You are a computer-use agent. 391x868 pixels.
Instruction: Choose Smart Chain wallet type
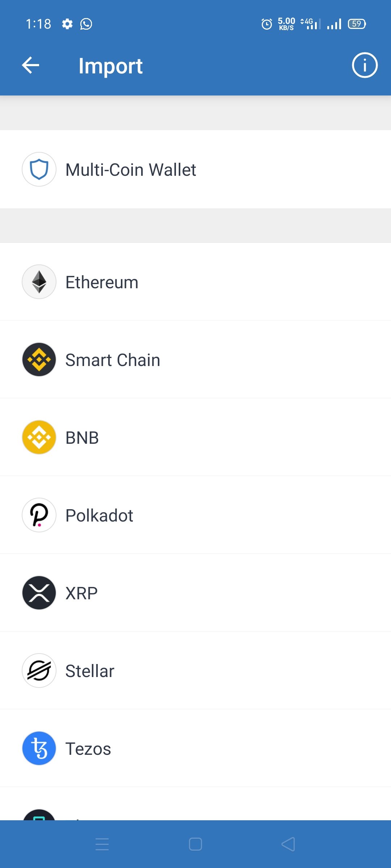pos(195,359)
